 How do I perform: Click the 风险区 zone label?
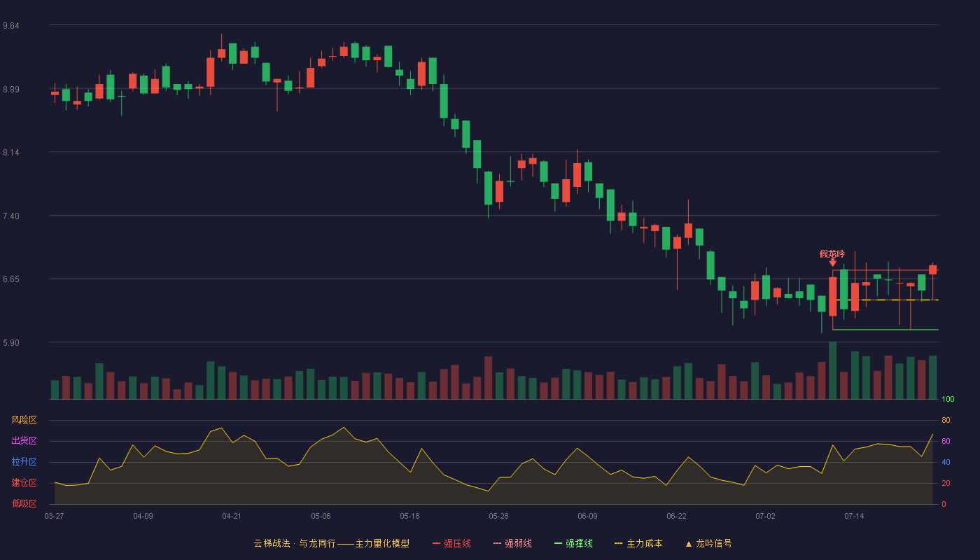pos(24,420)
